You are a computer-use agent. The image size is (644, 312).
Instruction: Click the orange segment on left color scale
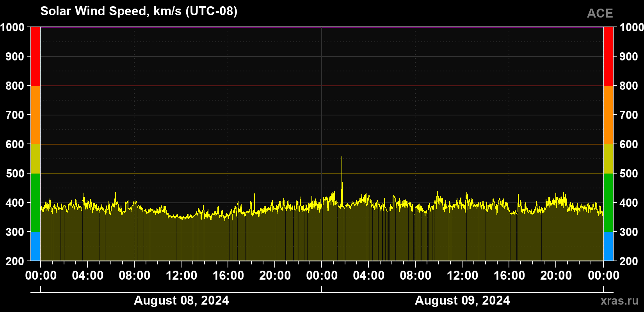[x=36, y=115]
